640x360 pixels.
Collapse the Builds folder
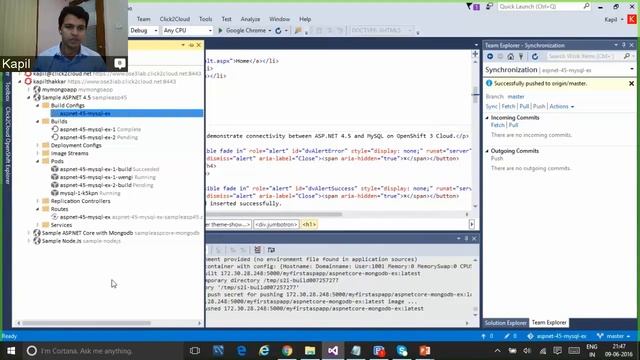[38, 121]
